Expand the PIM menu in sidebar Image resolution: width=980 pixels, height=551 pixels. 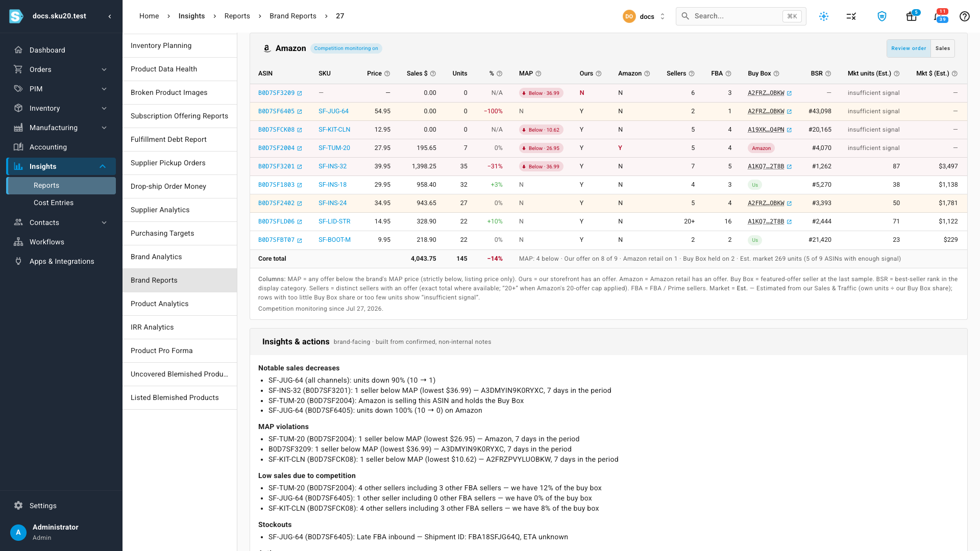pyautogui.click(x=61, y=89)
